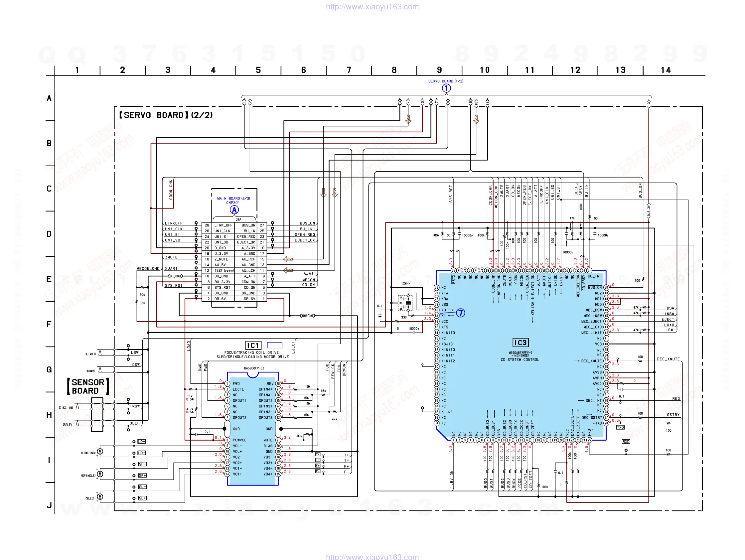Click the circled A Main Board connector marker
This screenshot has height=560, width=745.
234,210
